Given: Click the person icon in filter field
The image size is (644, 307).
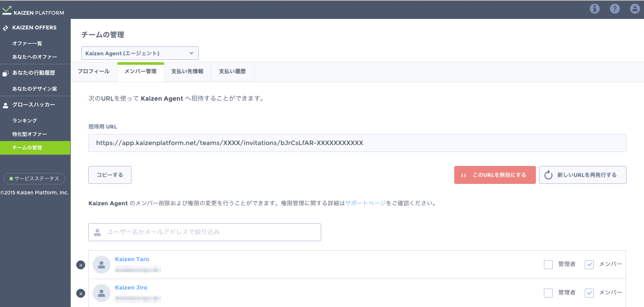Looking at the screenshot, I should 98,232.
